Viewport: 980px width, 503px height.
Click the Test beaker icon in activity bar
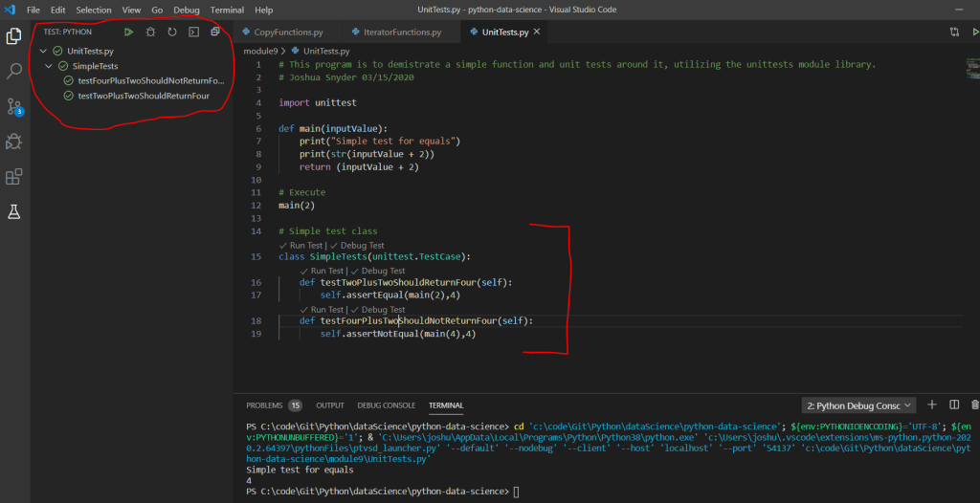pos(14,211)
